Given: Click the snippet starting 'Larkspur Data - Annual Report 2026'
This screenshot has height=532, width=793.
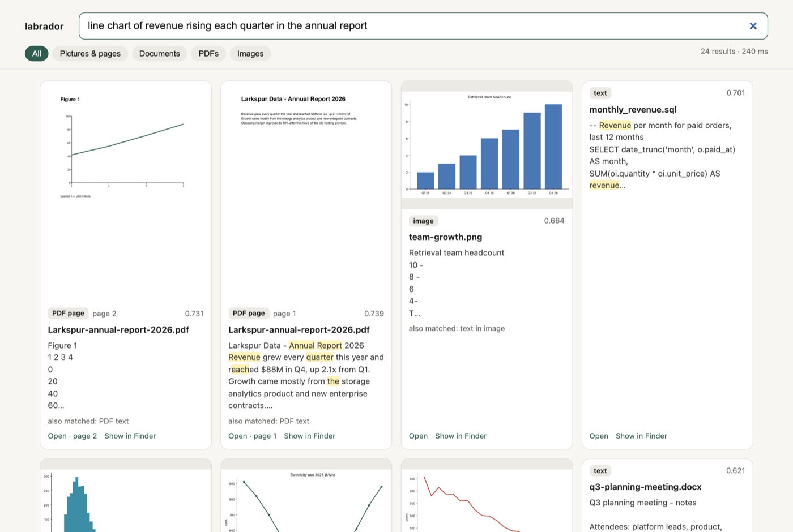Looking at the screenshot, I should point(306,376).
